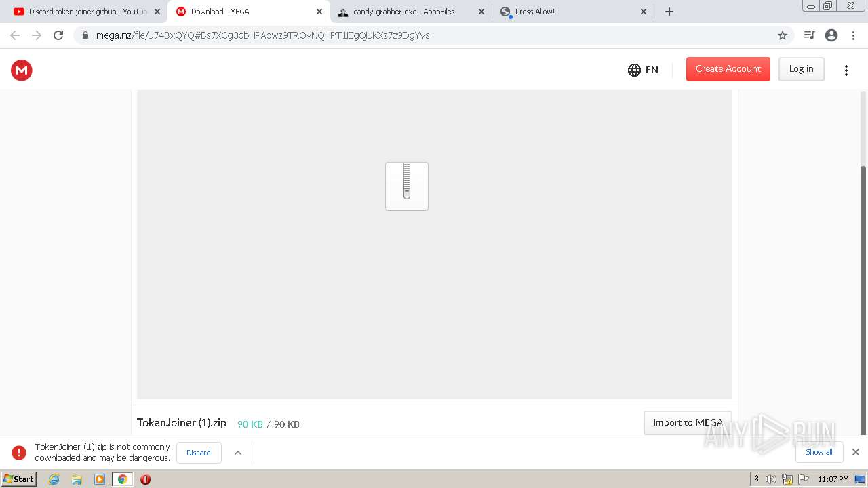
Task: View site info via the lock icon
Action: pyautogui.click(x=85, y=35)
